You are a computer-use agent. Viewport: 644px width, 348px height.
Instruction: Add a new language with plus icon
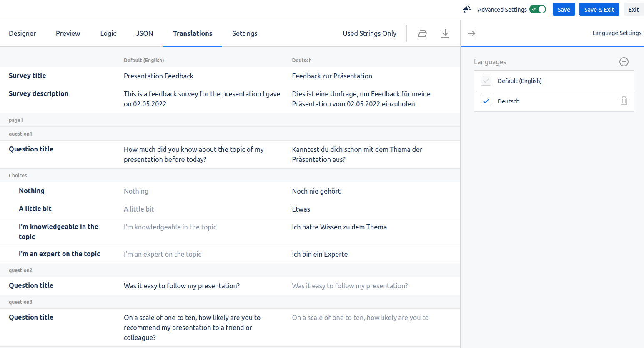click(624, 62)
